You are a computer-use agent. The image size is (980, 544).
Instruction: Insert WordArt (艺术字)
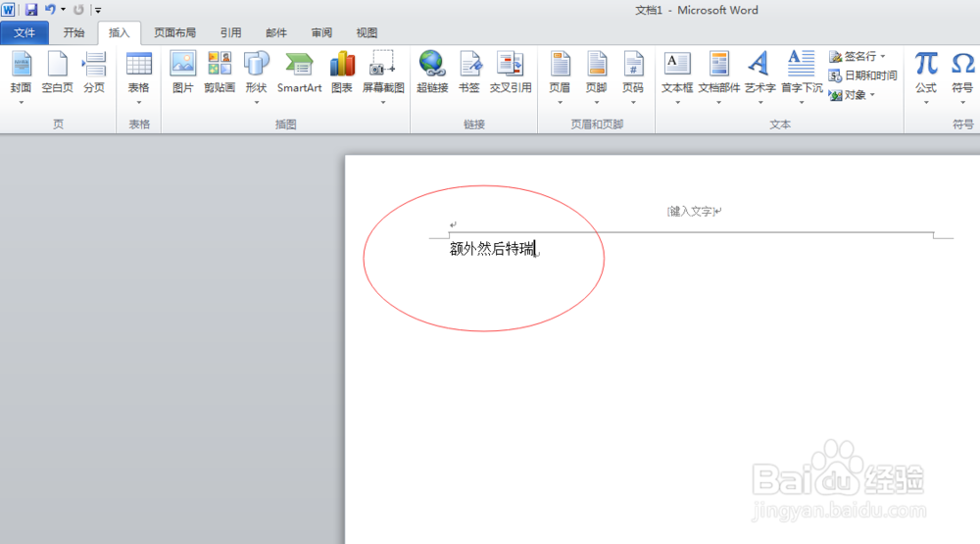[760, 72]
